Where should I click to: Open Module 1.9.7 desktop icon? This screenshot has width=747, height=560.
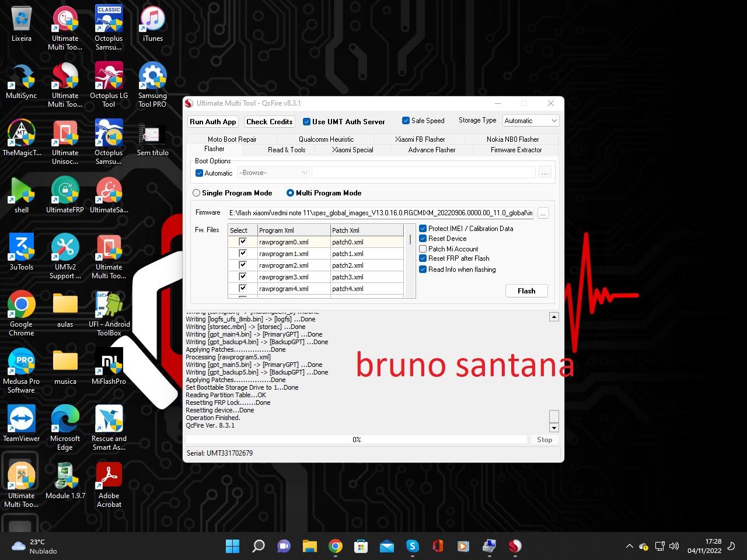click(x=65, y=481)
